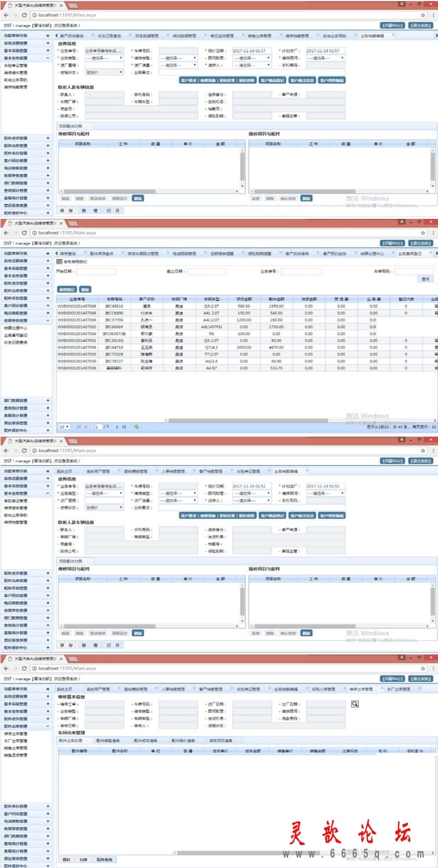Go forward in the 维修基本信息 browser window
Screen dimensions: 438x868
[15, 668]
